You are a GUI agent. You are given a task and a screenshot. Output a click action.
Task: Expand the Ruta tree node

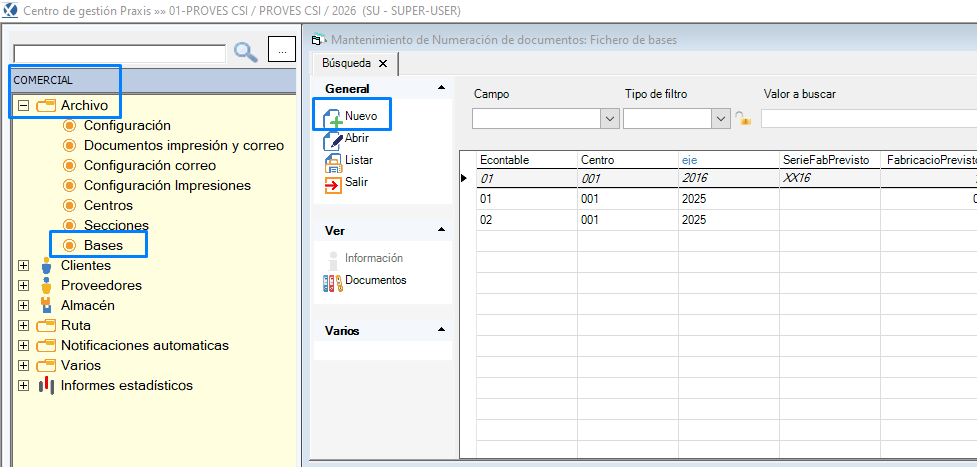24,325
